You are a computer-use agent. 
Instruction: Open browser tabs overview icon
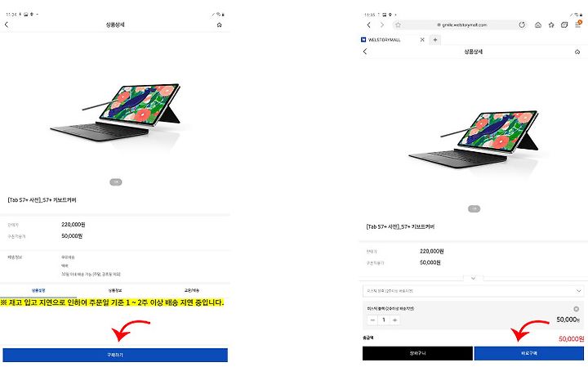click(x=564, y=25)
